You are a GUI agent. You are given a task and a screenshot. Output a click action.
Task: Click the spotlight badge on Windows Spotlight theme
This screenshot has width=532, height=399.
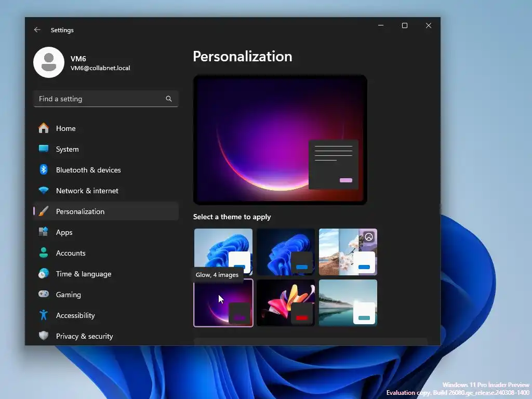pyautogui.click(x=369, y=236)
